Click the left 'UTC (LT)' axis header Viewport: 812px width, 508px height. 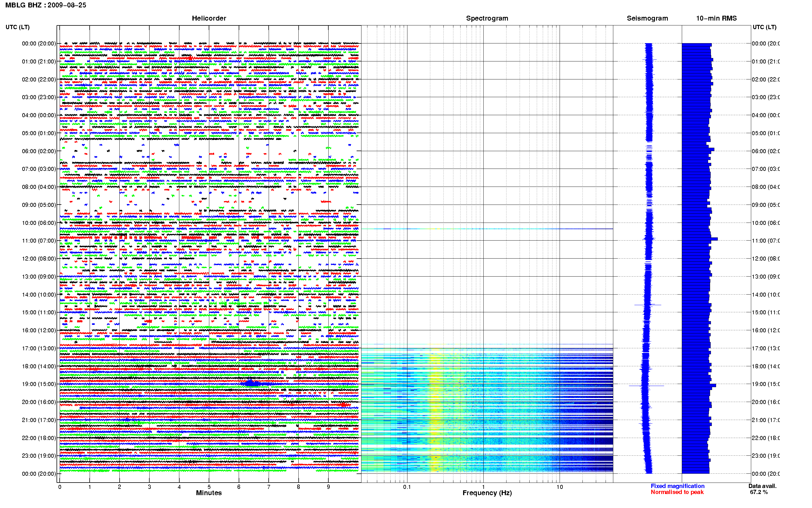(x=17, y=27)
